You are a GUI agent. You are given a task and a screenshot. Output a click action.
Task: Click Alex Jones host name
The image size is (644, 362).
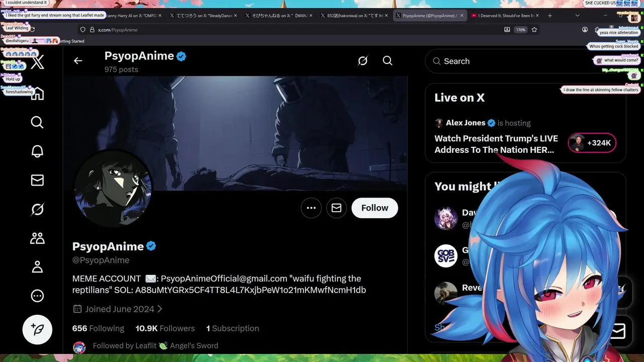(x=465, y=123)
